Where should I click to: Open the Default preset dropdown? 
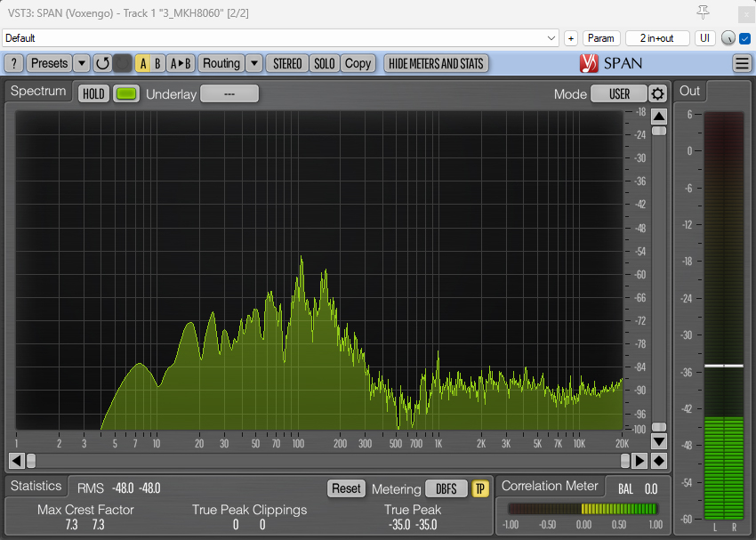(551, 38)
